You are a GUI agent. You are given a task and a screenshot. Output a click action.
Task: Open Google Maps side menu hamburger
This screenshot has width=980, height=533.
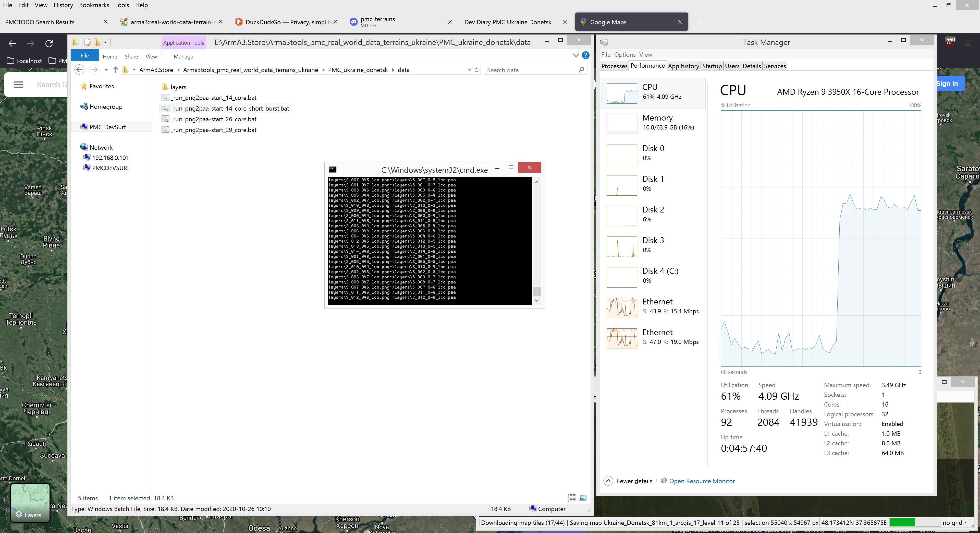click(18, 85)
